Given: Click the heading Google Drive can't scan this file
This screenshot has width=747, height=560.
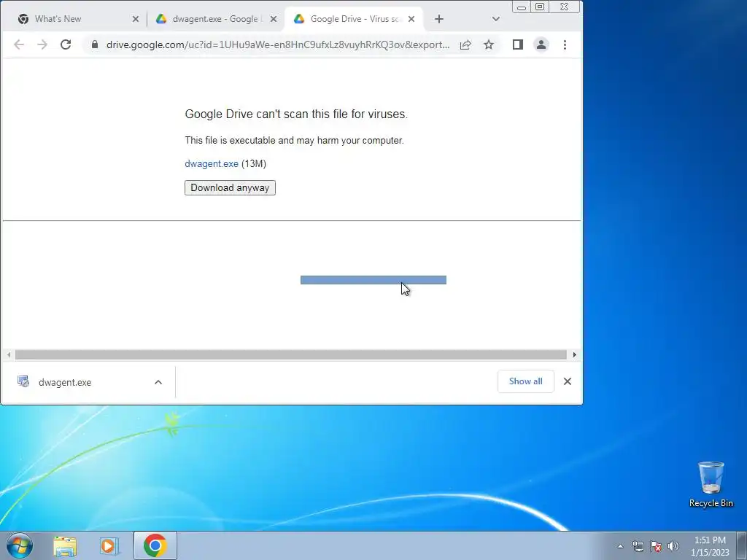Looking at the screenshot, I should click(x=296, y=114).
